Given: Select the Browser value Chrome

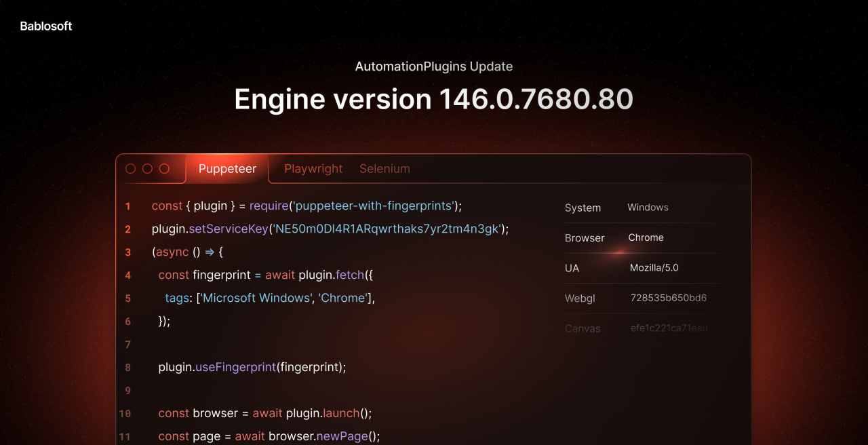Looking at the screenshot, I should tap(646, 237).
